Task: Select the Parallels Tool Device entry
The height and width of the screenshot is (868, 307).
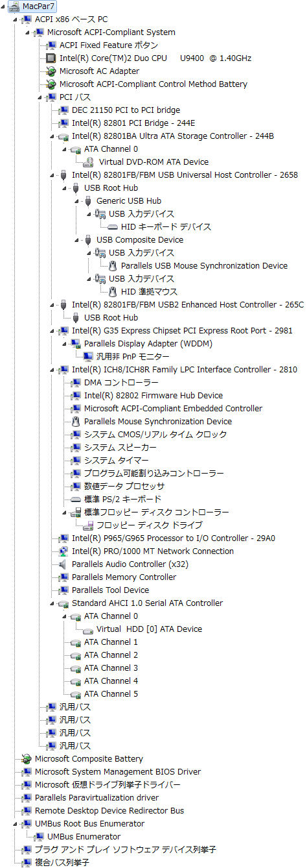Action: click(x=110, y=590)
